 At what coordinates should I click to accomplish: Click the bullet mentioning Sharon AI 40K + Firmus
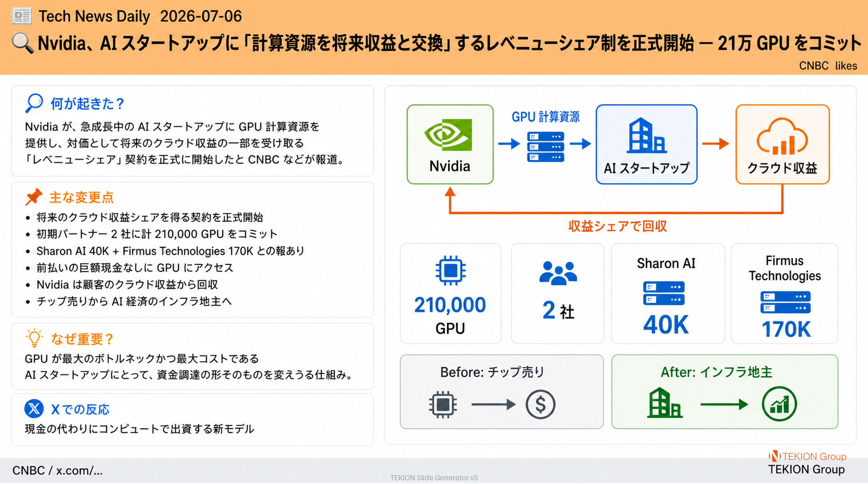(x=170, y=251)
